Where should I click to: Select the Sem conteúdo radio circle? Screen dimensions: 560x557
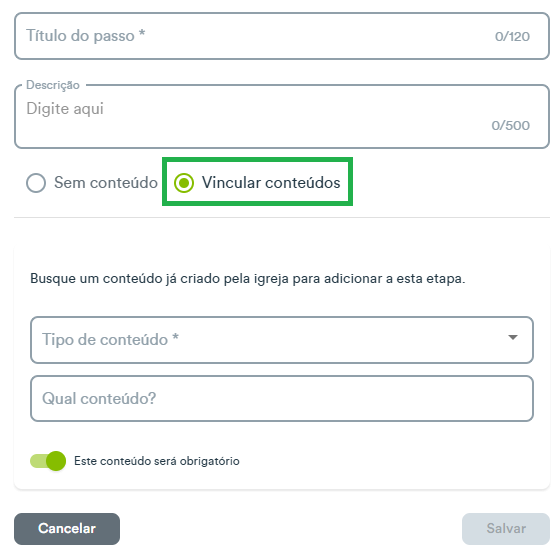point(36,183)
